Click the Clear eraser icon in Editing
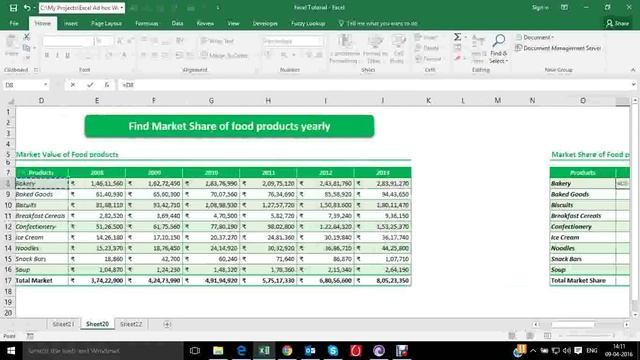 click(x=458, y=58)
